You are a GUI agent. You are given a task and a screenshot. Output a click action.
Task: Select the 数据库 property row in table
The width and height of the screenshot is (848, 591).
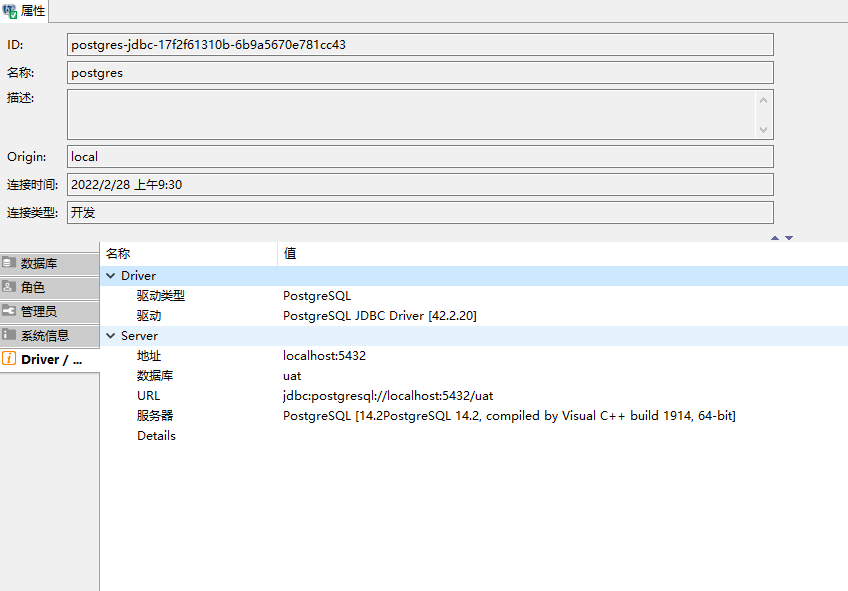(x=474, y=376)
